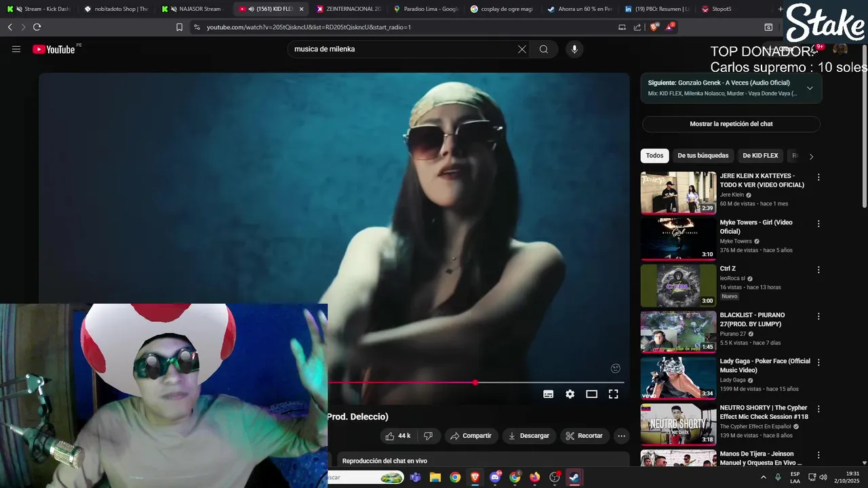Open more actions ellipsis below video

pyautogui.click(x=621, y=436)
